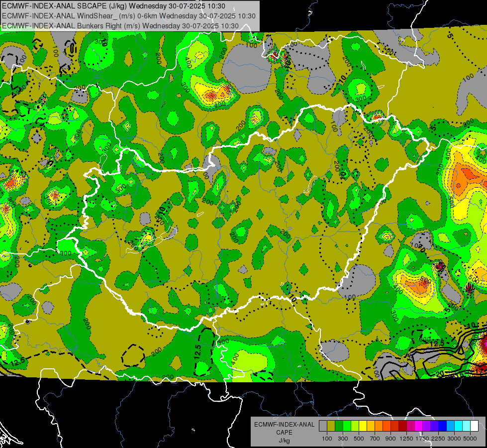Click the legend tick value 100
The image size is (487, 448).
327,439
